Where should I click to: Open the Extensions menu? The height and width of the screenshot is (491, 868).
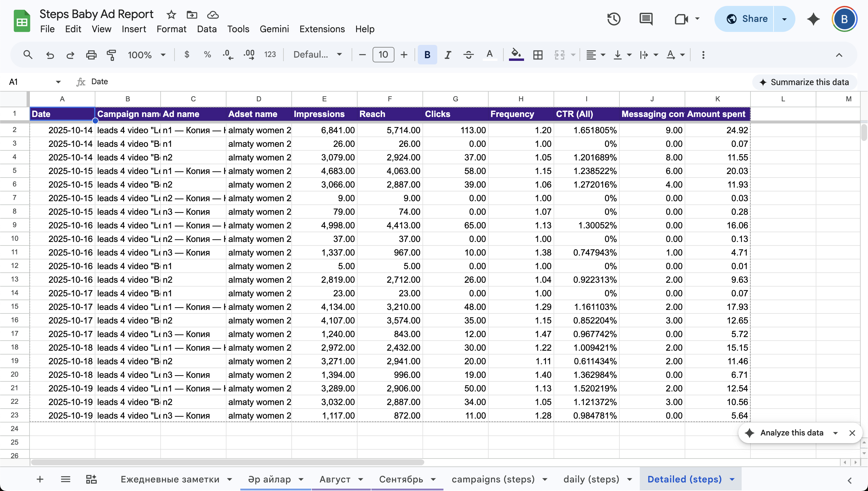tap(322, 29)
